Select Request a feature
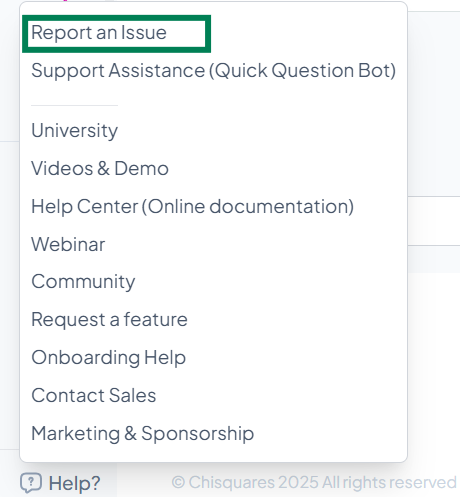The image size is (460, 497). click(x=109, y=319)
